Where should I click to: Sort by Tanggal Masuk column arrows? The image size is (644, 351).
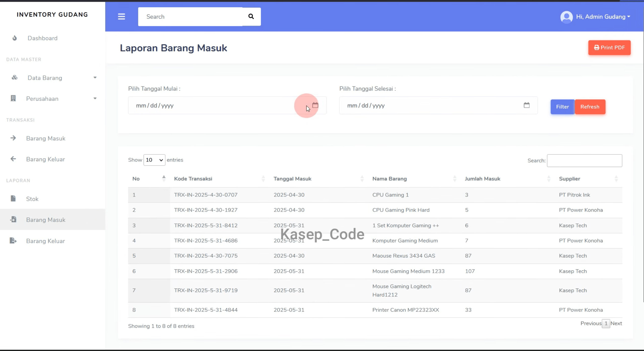pos(362,179)
